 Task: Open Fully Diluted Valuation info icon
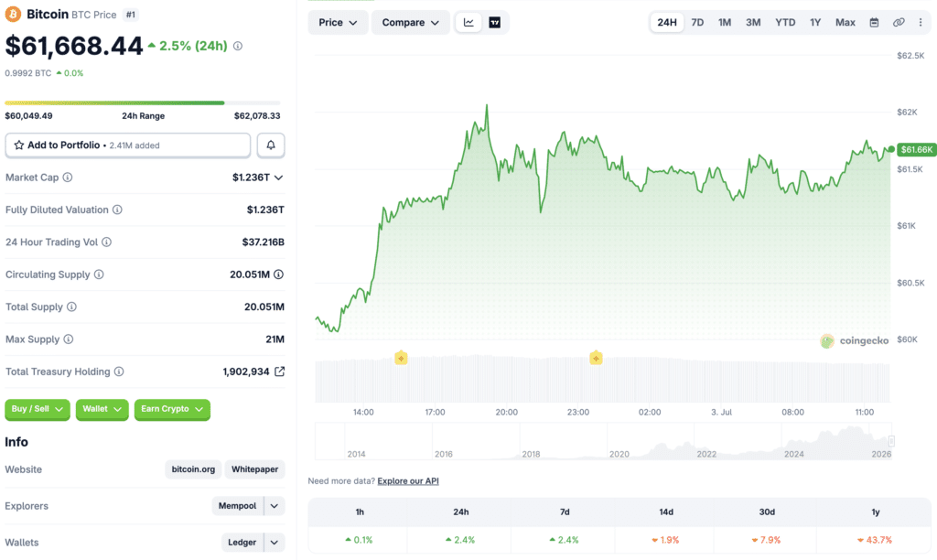point(117,210)
